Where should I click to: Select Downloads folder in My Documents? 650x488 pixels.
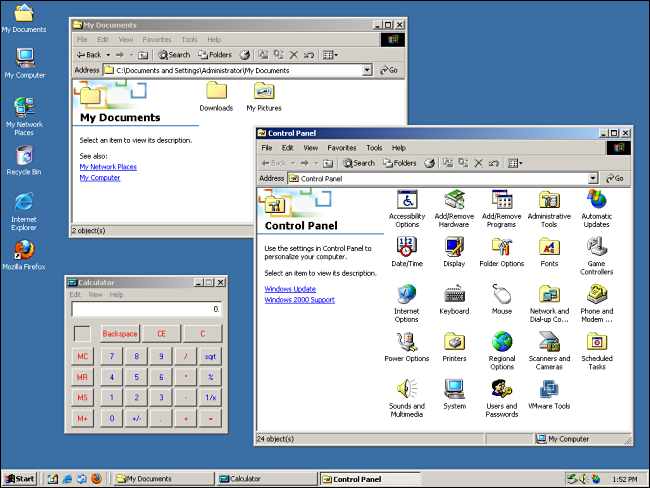(216, 97)
